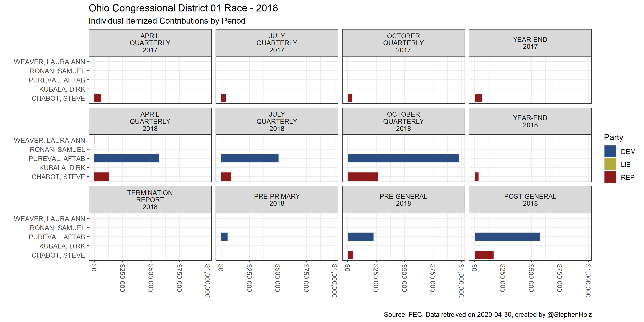Screen dimensions: 644x322
Task: Click the REP red legend swatch
Action: pyautogui.click(x=610, y=177)
